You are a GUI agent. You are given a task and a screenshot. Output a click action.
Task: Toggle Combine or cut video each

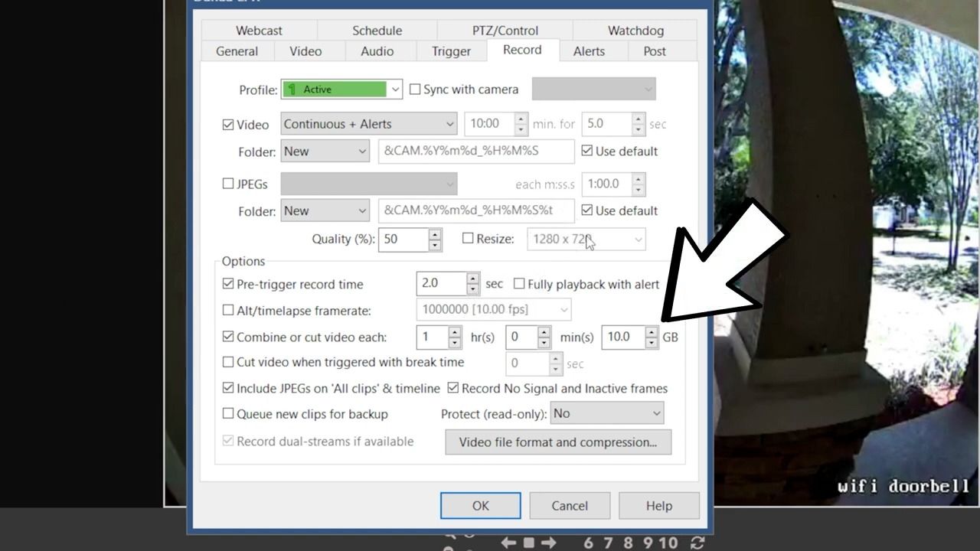coord(228,337)
